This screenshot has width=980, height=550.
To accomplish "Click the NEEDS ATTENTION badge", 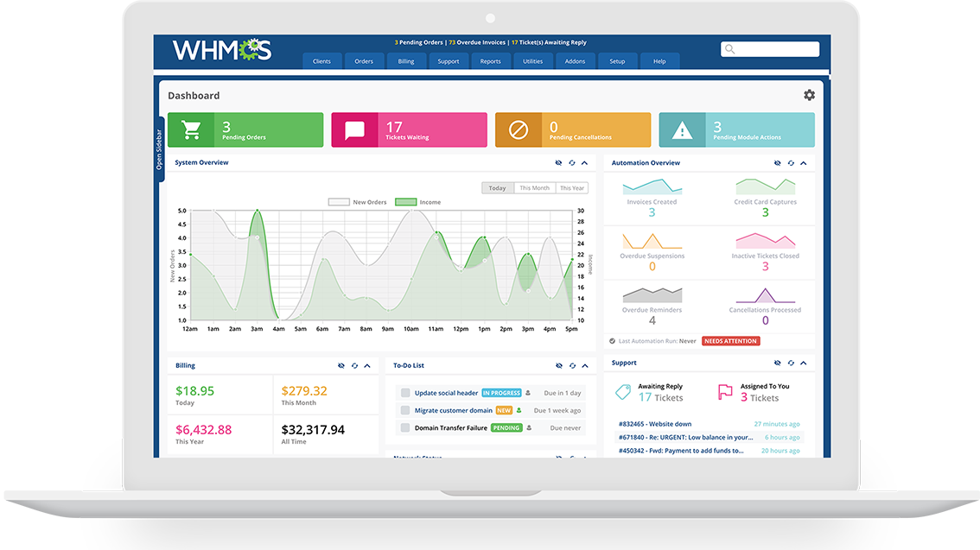I will click(730, 340).
